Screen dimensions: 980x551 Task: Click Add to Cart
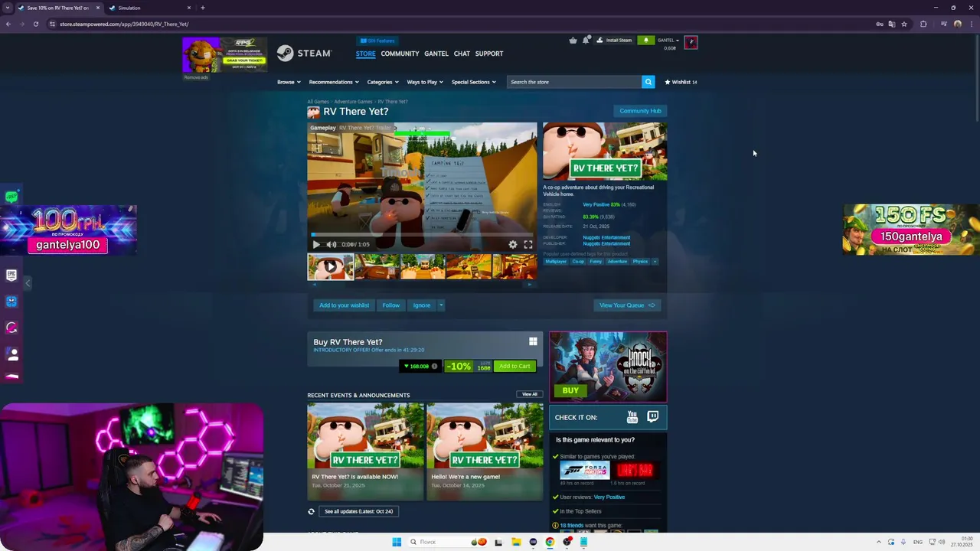514,366
